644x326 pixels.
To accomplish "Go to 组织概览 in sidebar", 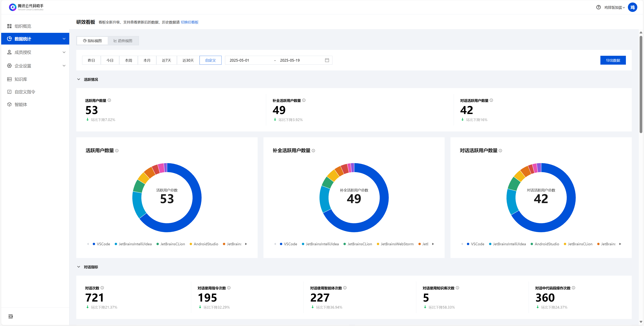I will 23,26.
